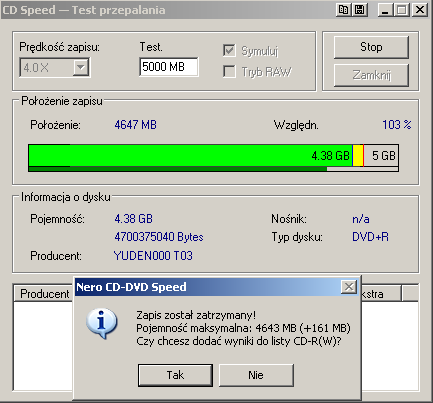Confirm with the Tak button
433x403 pixels.
pos(175,375)
